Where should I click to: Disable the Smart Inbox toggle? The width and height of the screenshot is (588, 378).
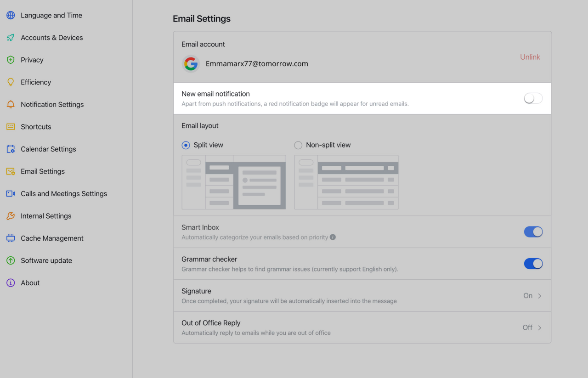(533, 231)
